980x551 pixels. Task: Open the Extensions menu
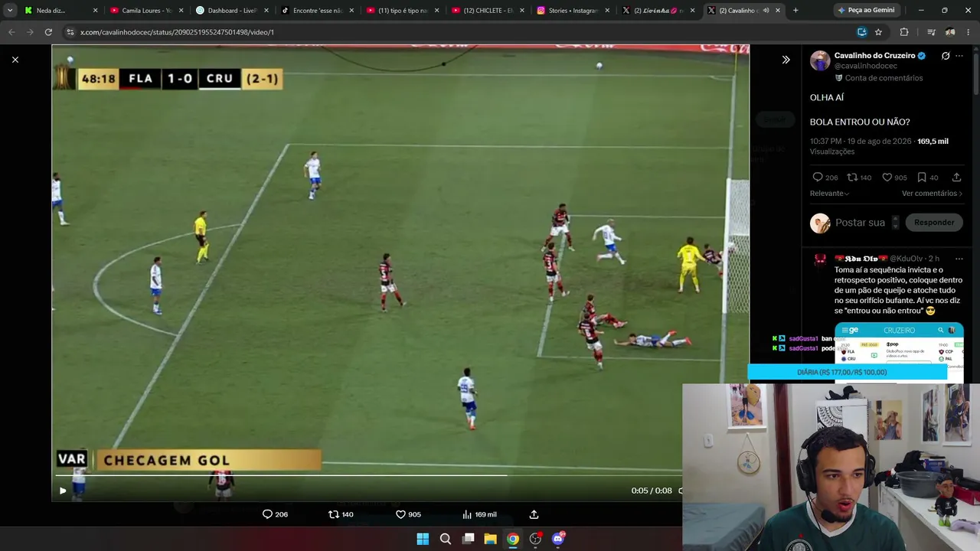point(904,32)
